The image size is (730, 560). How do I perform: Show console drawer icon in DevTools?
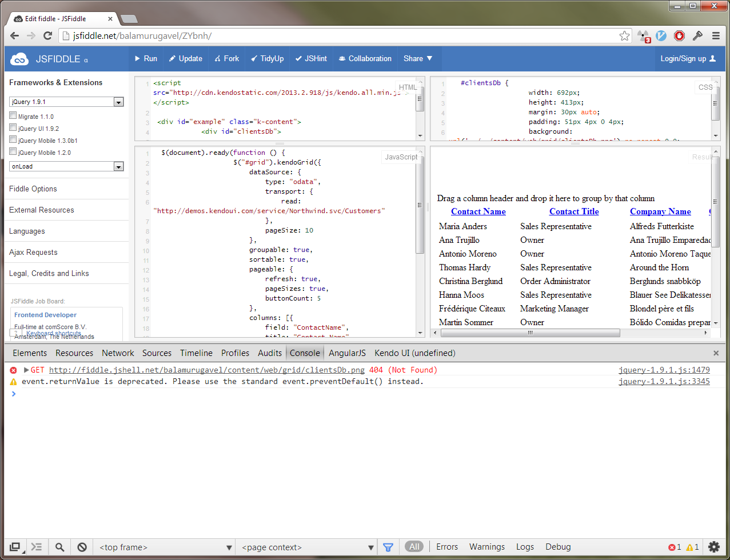37,547
